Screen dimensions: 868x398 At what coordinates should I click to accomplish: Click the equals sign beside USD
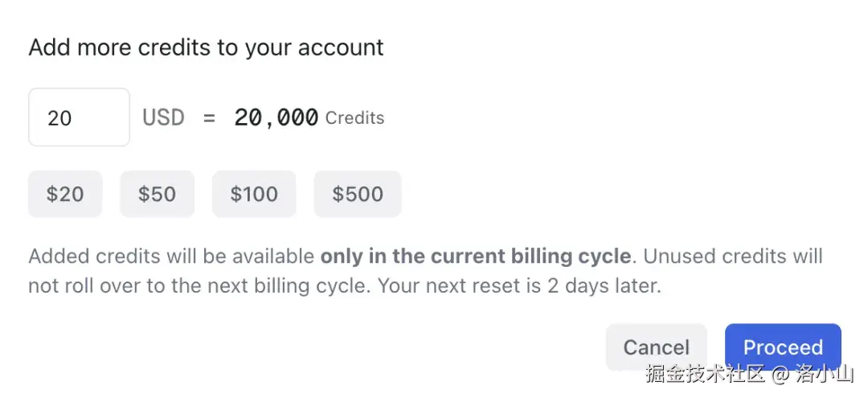(210, 118)
